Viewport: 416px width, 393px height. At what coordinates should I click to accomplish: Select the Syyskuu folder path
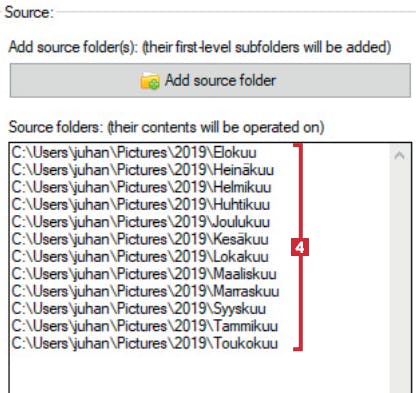(139, 309)
